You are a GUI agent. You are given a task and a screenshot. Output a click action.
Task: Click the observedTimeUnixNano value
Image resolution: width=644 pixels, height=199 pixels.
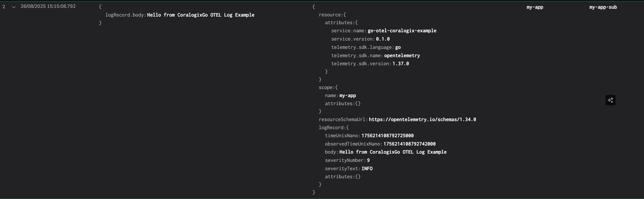click(409, 144)
